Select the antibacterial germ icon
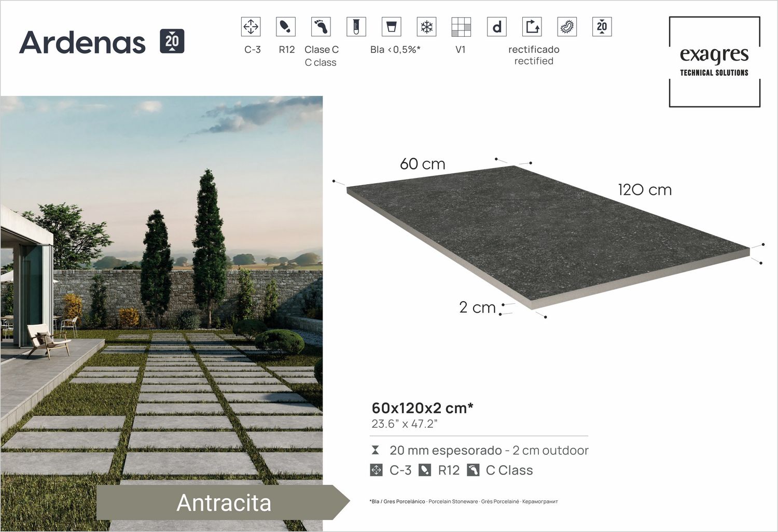Viewport: 778px width, 532px height. (567, 26)
